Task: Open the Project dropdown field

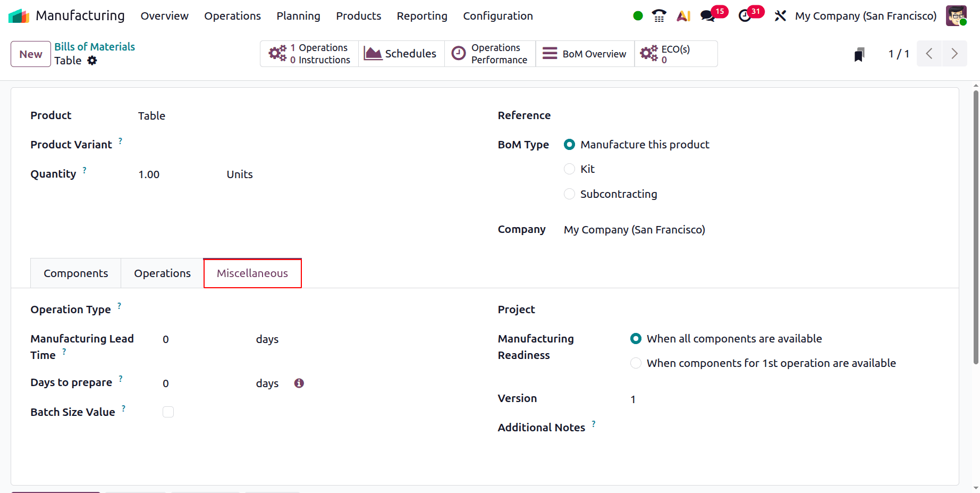Action: coord(784,310)
